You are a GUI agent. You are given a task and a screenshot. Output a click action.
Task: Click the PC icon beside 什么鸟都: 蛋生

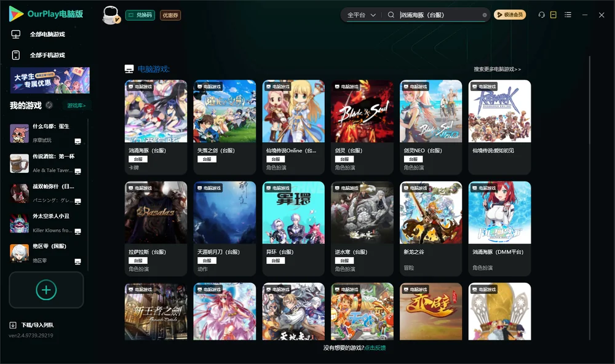coord(77,141)
